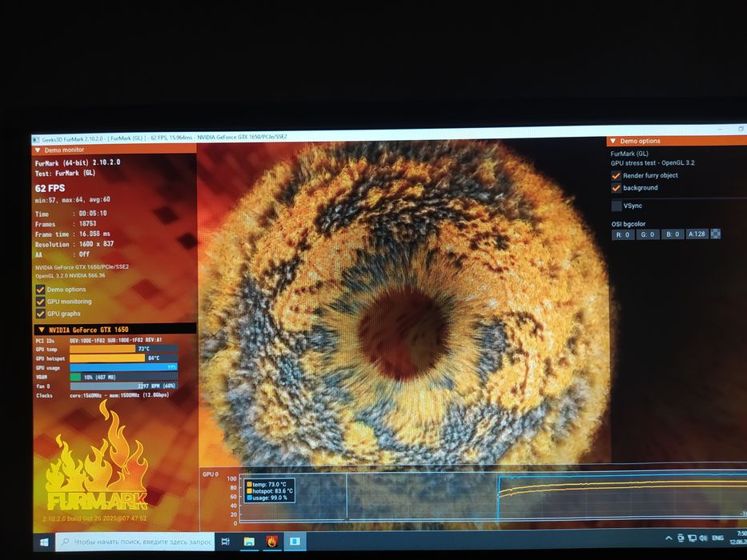The image size is (747, 560).
Task: Click the Time 00:05:10 value
Action: [x=93, y=214]
